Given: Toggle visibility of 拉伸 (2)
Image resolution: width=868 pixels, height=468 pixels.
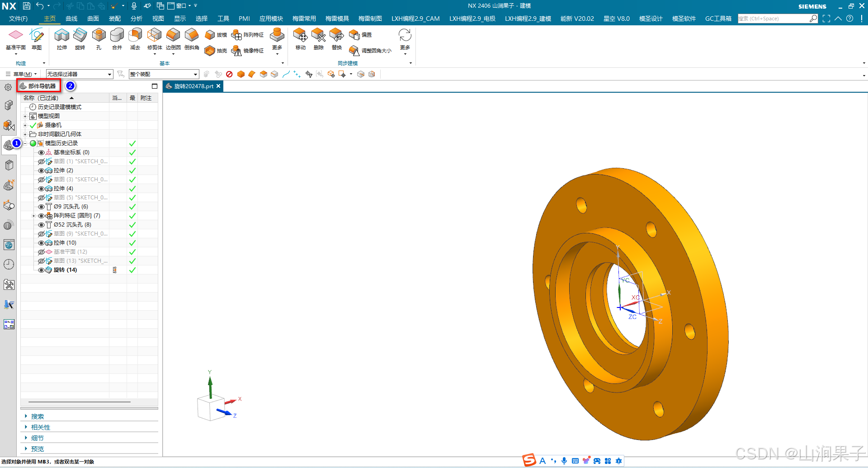Looking at the screenshot, I should coord(41,170).
